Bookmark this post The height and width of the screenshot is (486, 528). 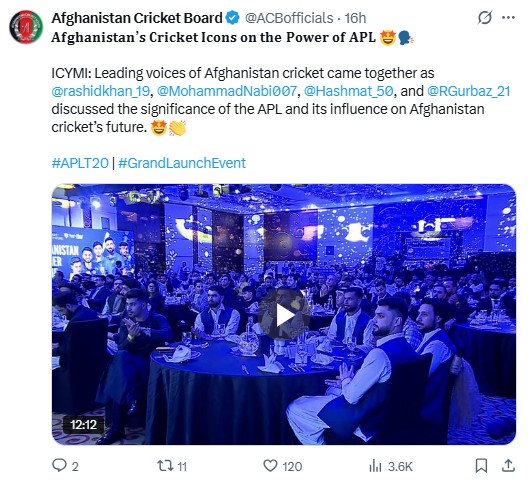tap(481, 466)
